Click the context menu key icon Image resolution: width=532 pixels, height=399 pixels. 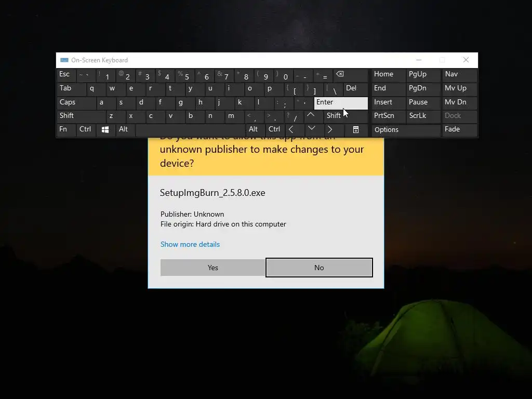click(355, 129)
